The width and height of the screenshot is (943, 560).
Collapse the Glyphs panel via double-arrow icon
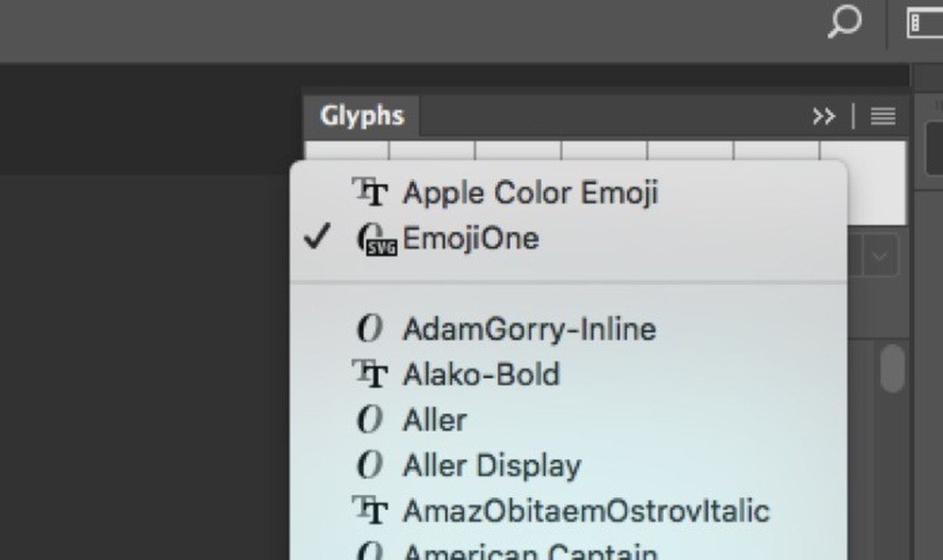[823, 115]
